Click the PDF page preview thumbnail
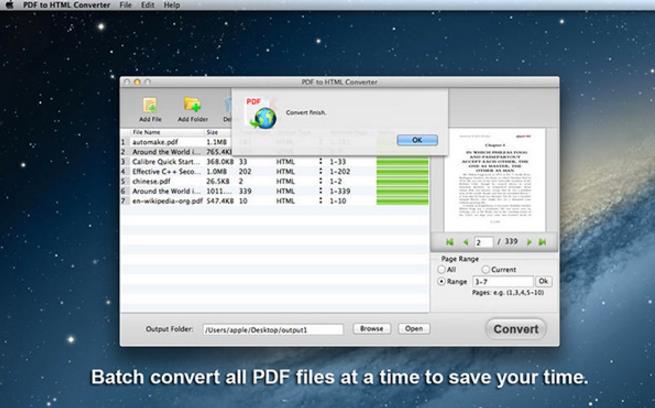Screen dimensions: 655x408 [x=495, y=180]
